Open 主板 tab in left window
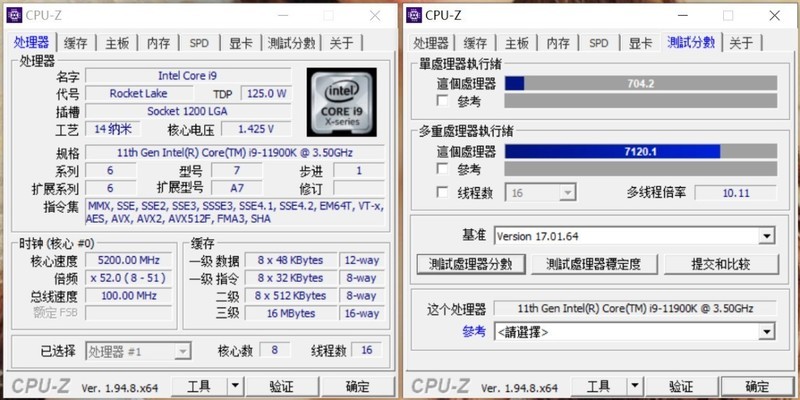 pyautogui.click(x=117, y=43)
